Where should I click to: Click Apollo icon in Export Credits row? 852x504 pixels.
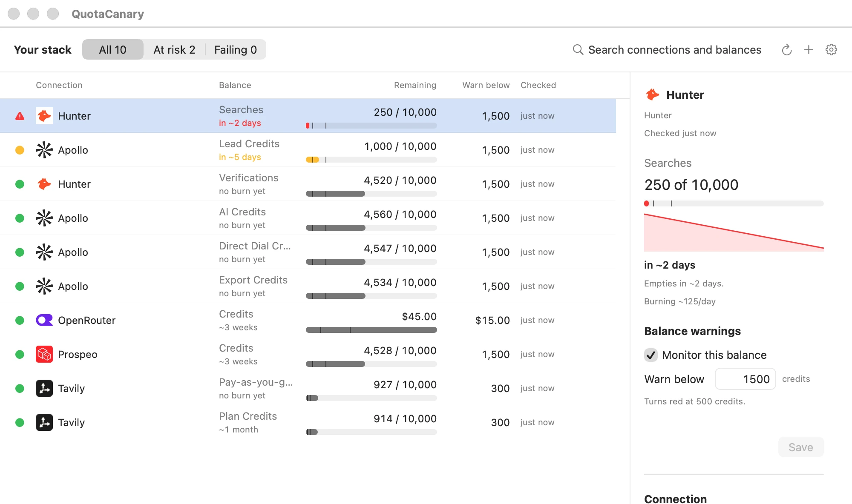[x=44, y=286]
